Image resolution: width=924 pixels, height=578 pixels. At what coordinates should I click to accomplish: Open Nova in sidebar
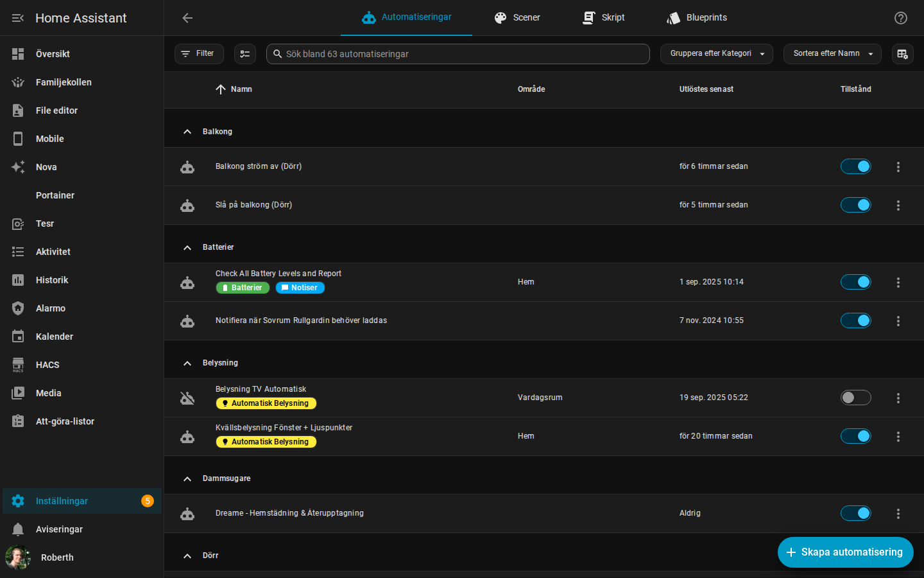coord(82,167)
